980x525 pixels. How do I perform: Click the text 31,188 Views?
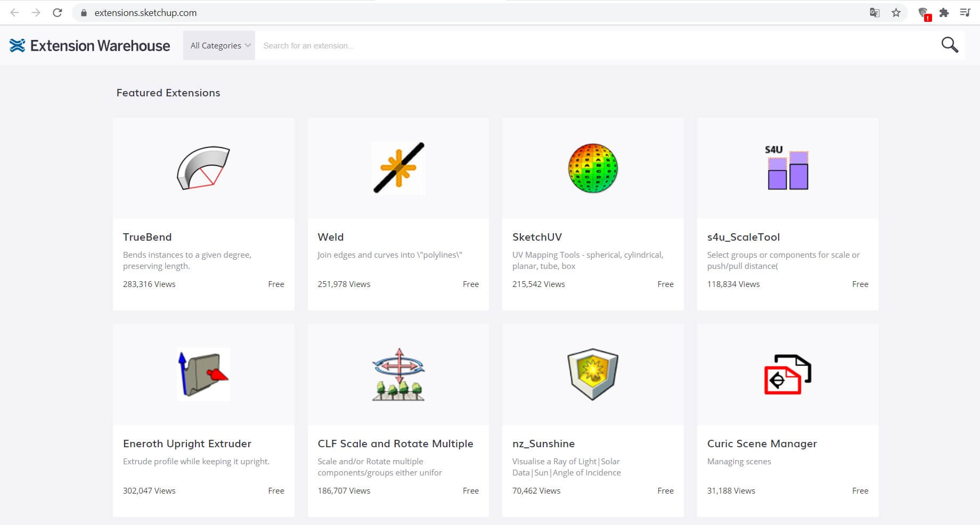click(x=731, y=491)
